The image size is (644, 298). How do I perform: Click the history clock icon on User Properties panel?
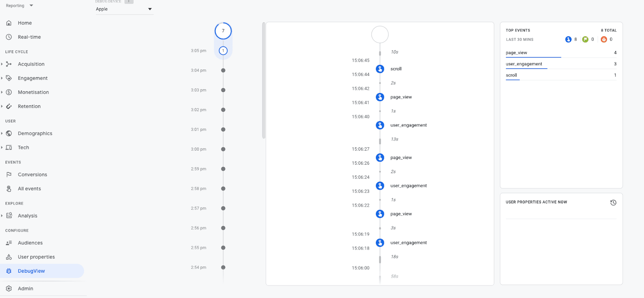coord(613,203)
